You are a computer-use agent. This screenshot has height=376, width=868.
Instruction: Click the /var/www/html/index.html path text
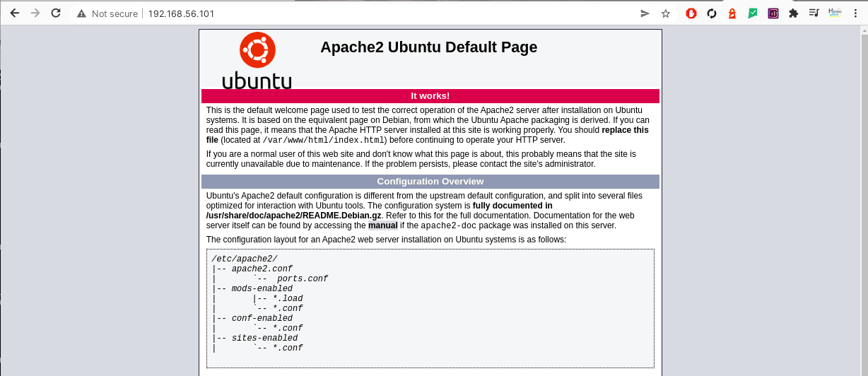click(x=323, y=140)
